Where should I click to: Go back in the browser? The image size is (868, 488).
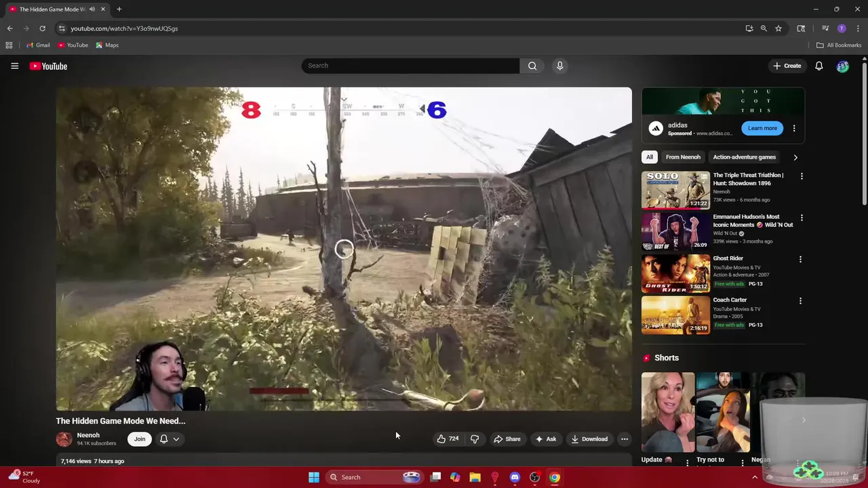9,28
